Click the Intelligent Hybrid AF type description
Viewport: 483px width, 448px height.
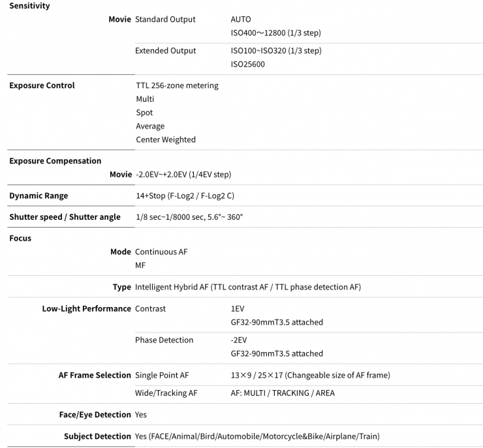click(x=247, y=287)
